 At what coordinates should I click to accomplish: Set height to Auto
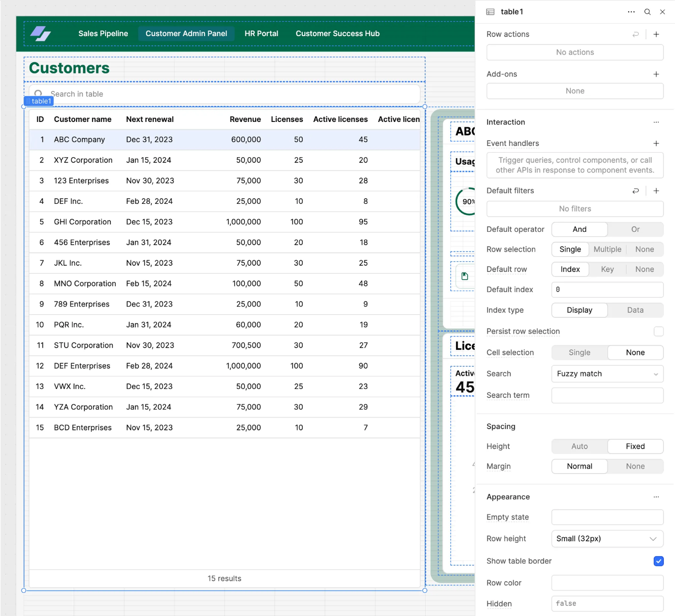click(x=580, y=446)
